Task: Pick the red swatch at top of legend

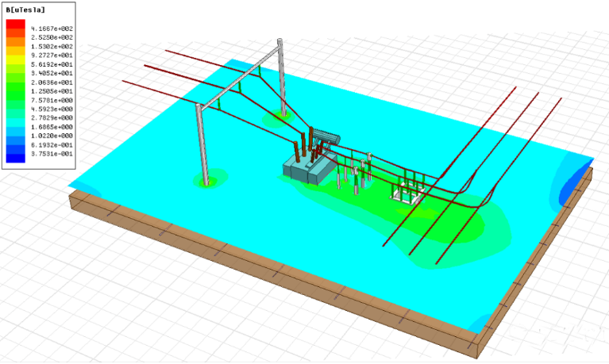Action: point(16,24)
